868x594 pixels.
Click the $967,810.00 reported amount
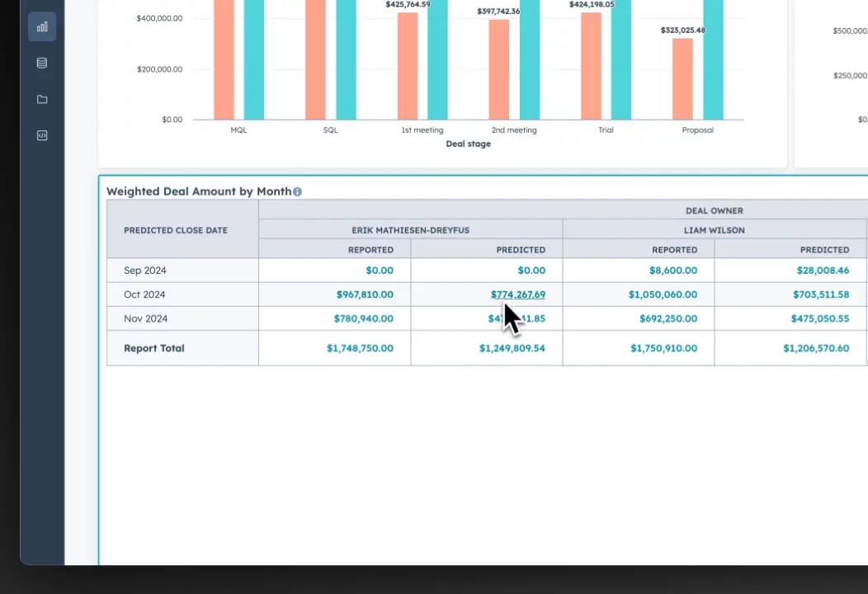pos(365,295)
